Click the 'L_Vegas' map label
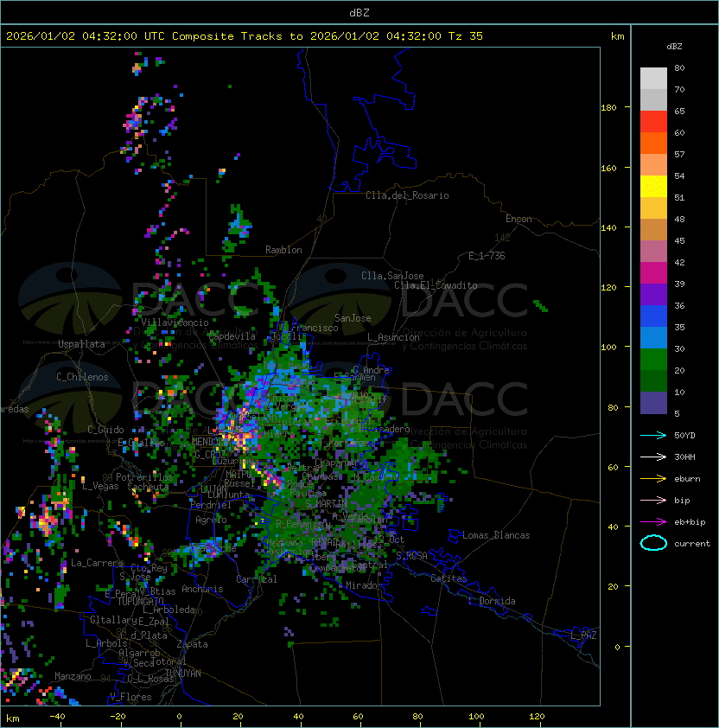The image size is (719, 728). pyautogui.click(x=100, y=486)
